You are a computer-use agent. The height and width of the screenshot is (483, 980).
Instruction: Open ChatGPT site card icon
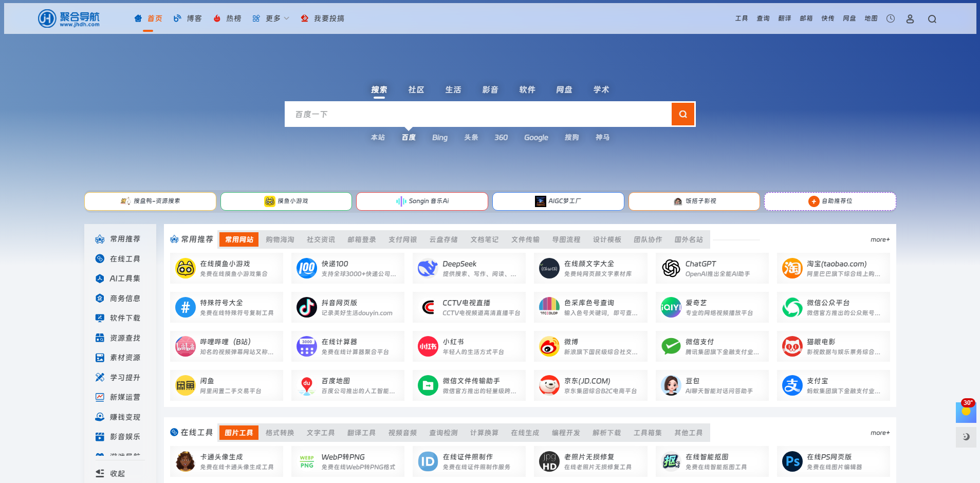[x=671, y=268]
